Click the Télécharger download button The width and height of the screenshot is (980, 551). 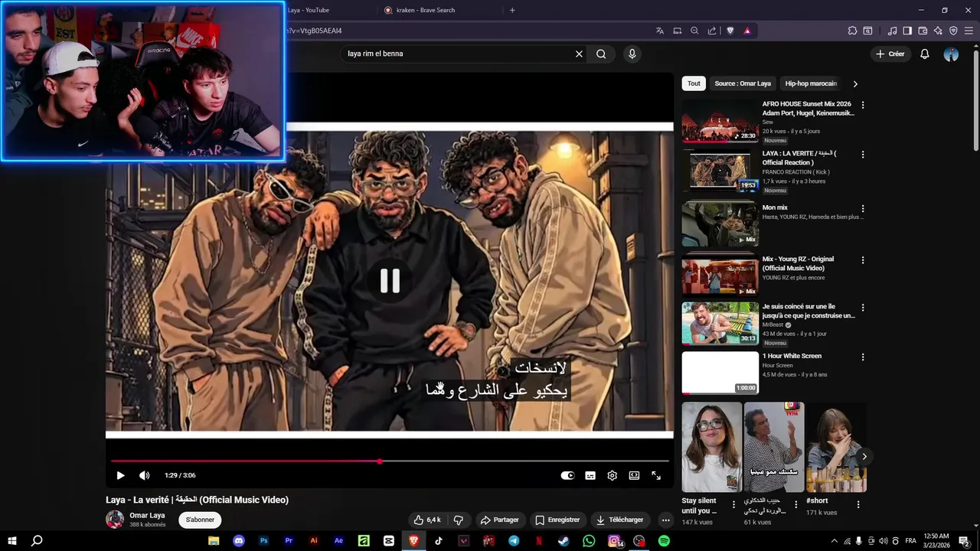tap(620, 520)
